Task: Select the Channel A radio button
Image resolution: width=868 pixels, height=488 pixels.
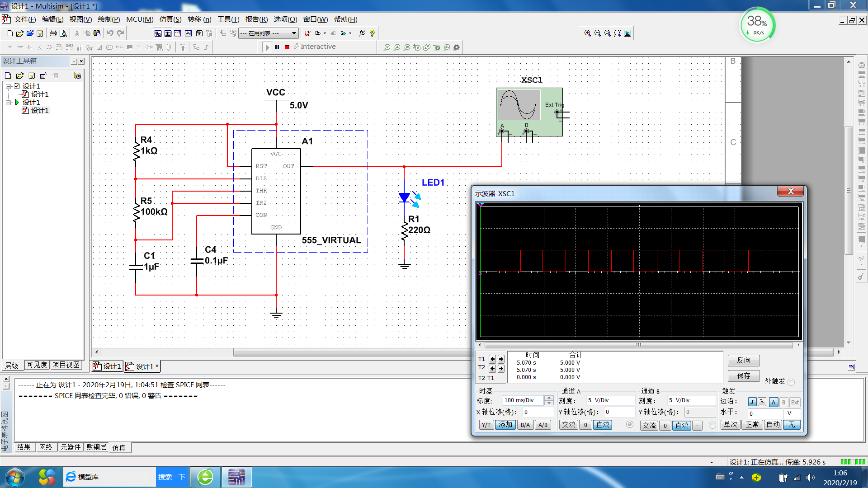Action: tap(629, 424)
